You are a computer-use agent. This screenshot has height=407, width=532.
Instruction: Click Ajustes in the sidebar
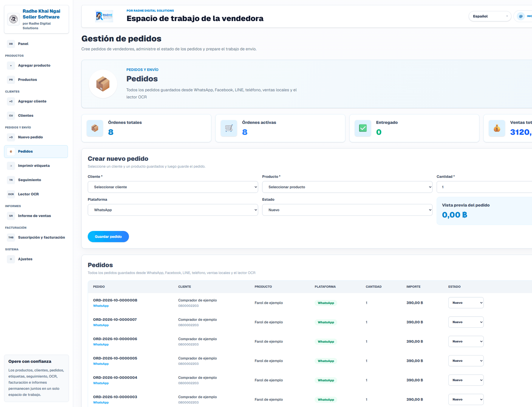(36, 259)
